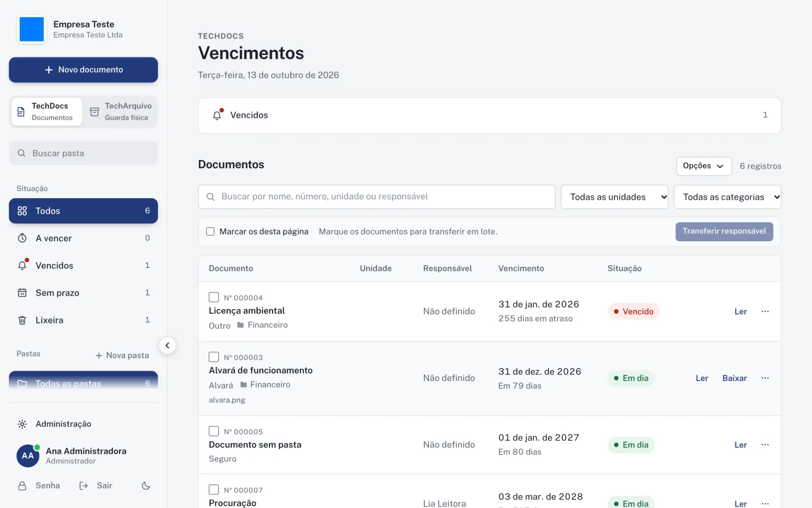Click Ler for Alvará de funcionamento
The image size is (812, 508).
pos(702,378)
